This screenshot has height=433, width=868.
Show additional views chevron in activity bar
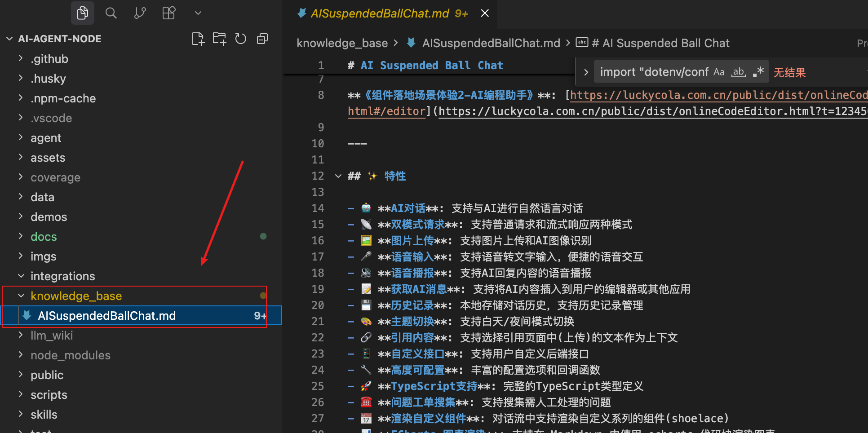tap(198, 13)
